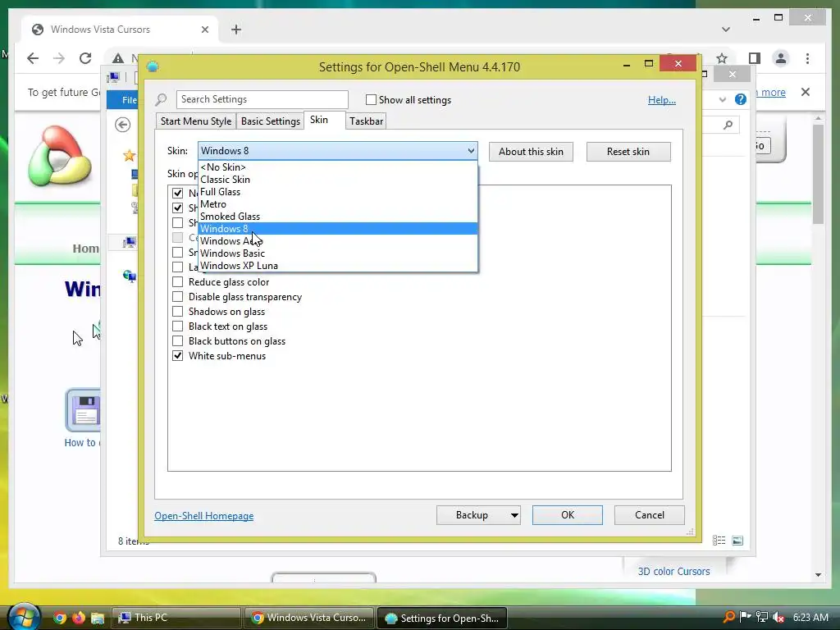This screenshot has height=630, width=840.
Task: Enable Black buttons on glass option
Action: pos(177,340)
